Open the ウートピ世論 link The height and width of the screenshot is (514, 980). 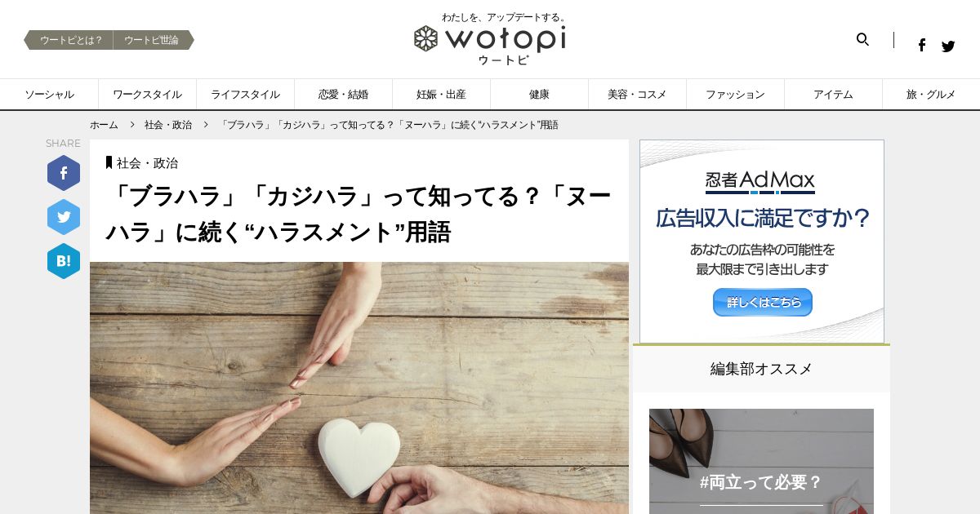coord(154,40)
